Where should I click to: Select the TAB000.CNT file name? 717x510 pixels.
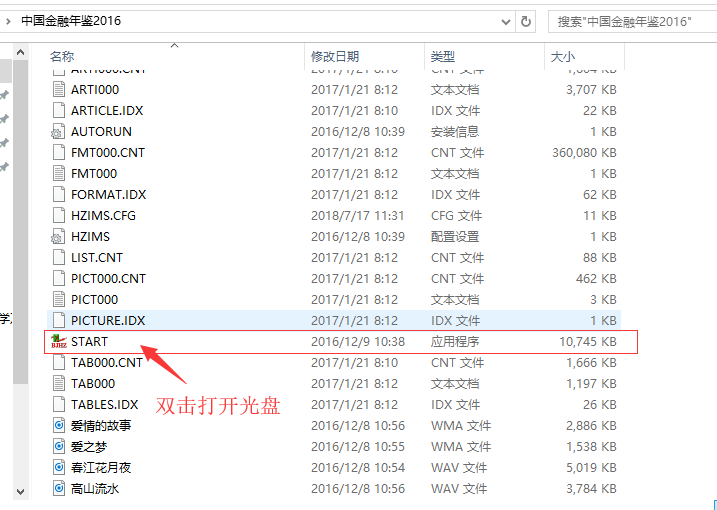(107, 363)
